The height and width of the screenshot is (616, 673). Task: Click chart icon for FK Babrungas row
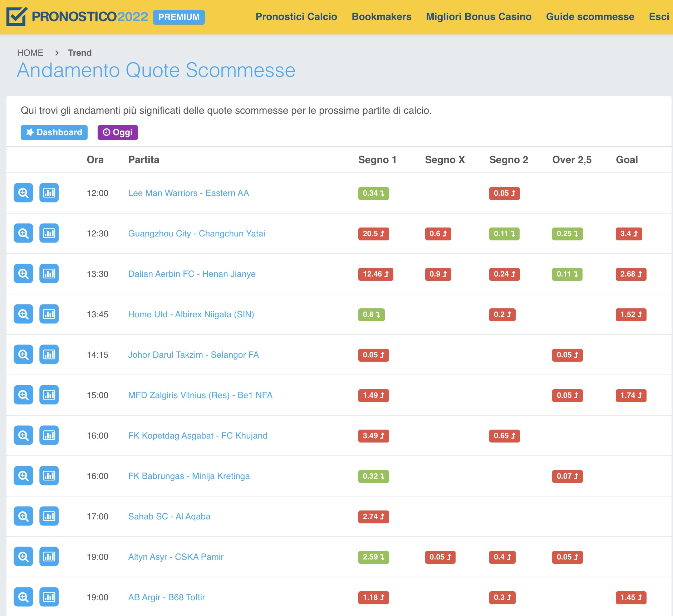point(49,476)
